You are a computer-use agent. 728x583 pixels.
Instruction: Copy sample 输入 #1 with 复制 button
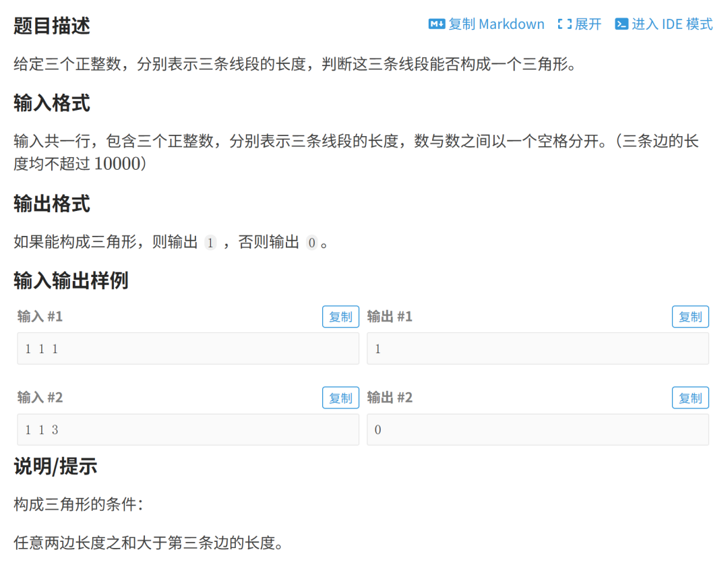pos(340,317)
